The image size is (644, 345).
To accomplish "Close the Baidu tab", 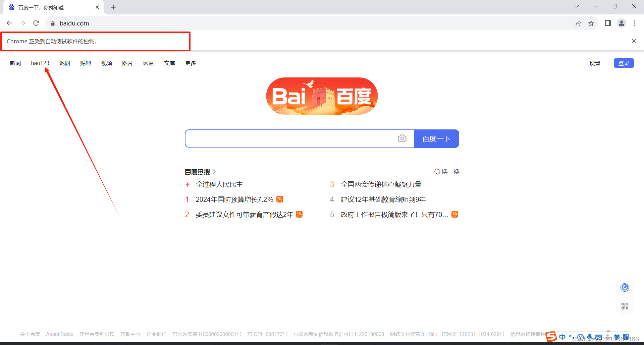I will tap(97, 7).
